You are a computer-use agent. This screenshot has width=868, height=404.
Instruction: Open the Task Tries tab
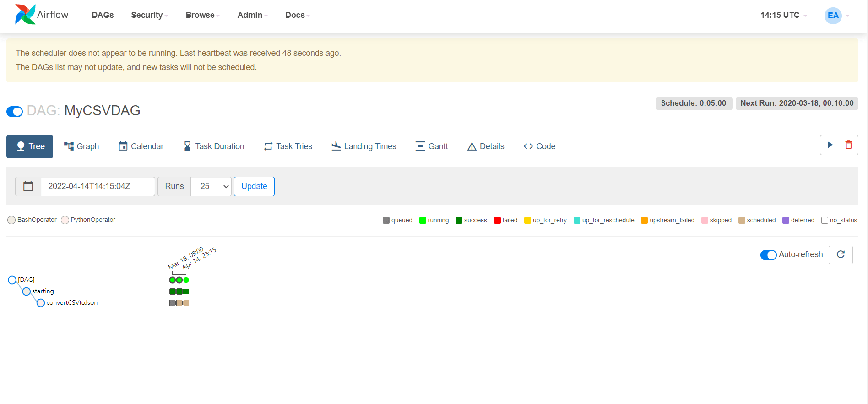click(288, 146)
